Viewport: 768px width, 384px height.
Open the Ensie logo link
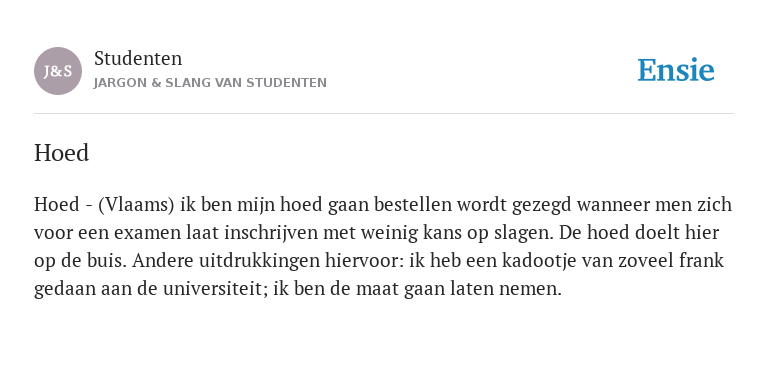676,71
